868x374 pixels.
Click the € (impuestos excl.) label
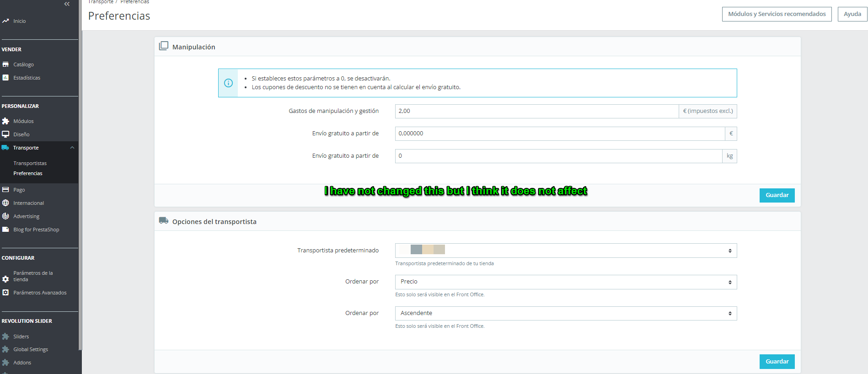pyautogui.click(x=708, y=111)
